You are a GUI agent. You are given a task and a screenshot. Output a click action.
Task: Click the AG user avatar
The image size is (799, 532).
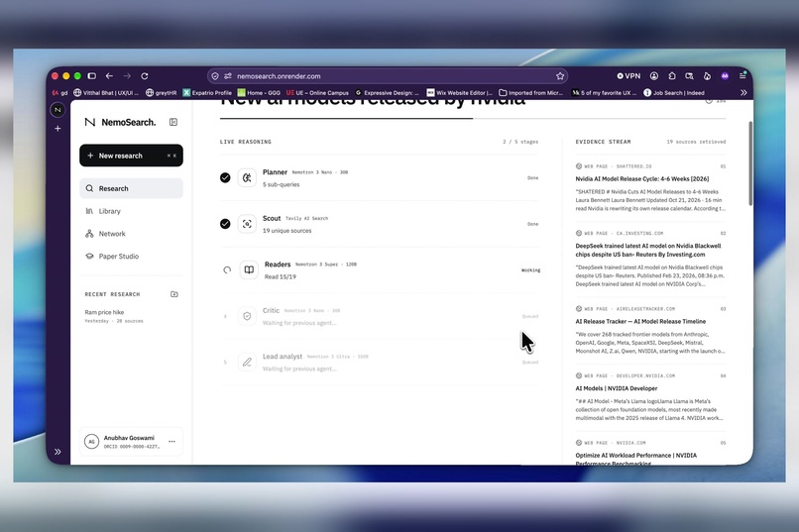(91, 442)
